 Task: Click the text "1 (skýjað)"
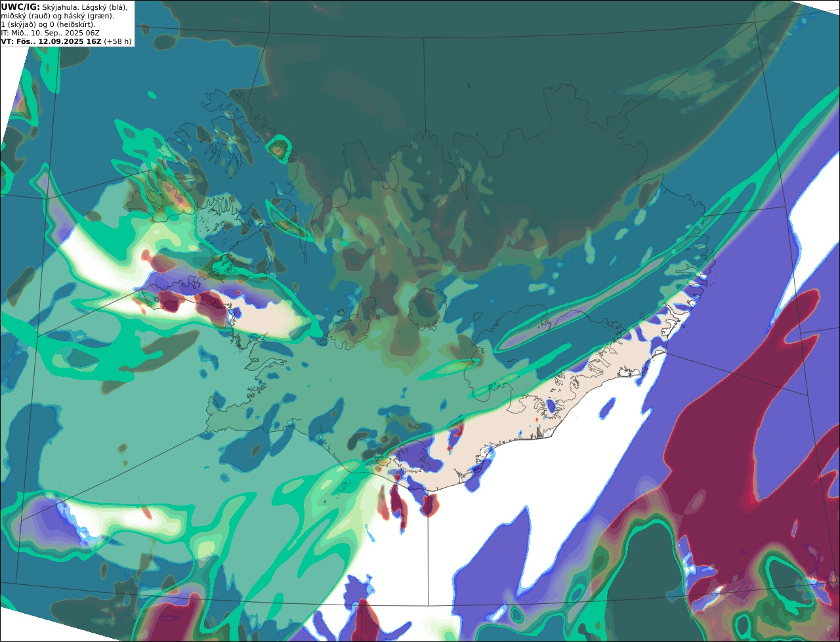point(18,25)
